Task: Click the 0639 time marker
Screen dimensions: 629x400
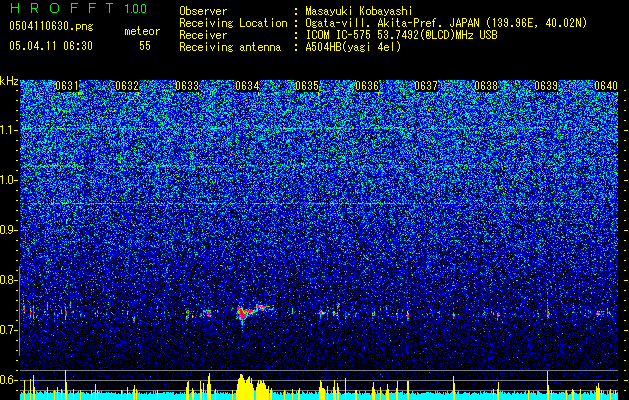Action: coord(546,86)
